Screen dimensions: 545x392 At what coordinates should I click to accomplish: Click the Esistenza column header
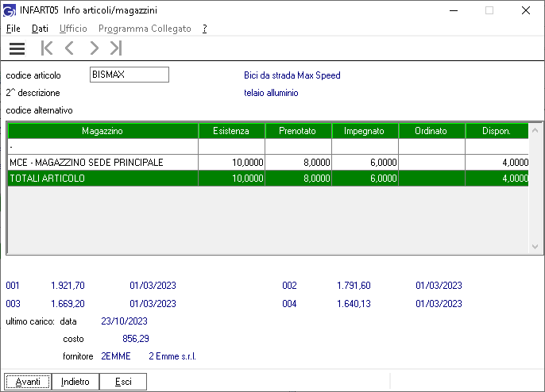click(x=231, y=131)
